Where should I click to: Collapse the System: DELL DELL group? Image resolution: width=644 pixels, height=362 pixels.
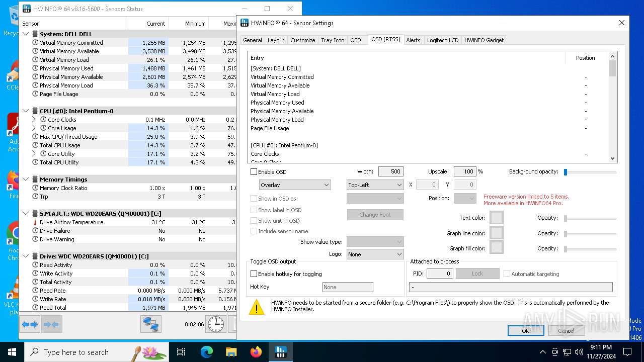26,34
